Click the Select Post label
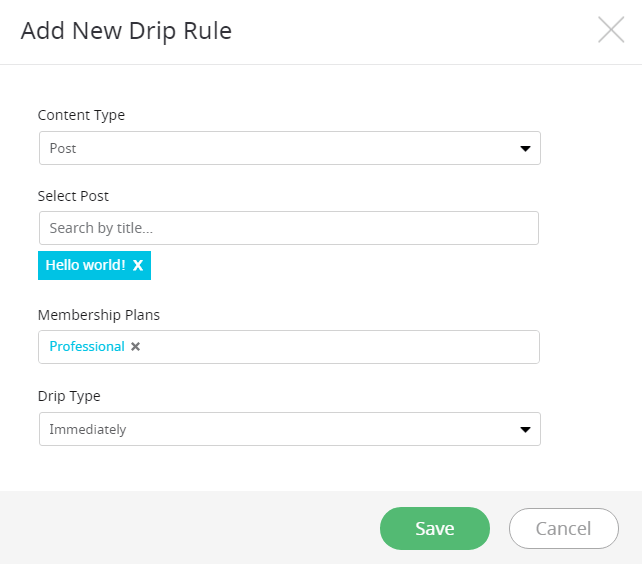 [73, 196]
